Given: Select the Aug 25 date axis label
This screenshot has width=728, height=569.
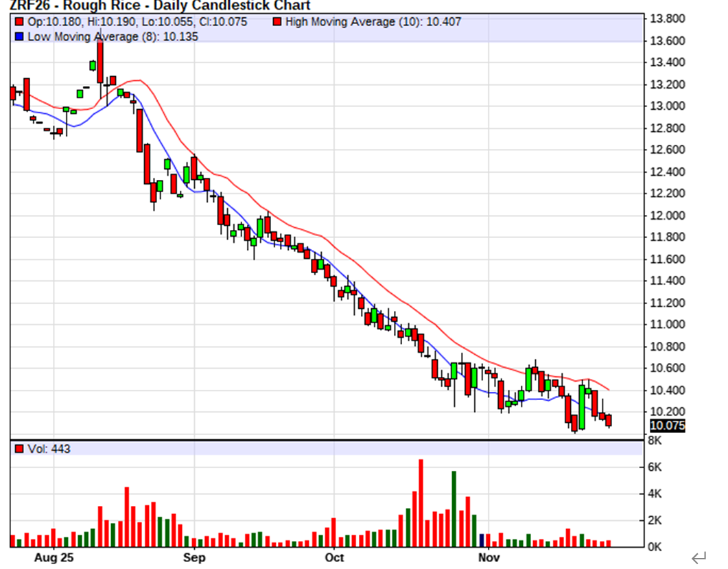Looking at the screenshot, I should click(x=53, y=558).
